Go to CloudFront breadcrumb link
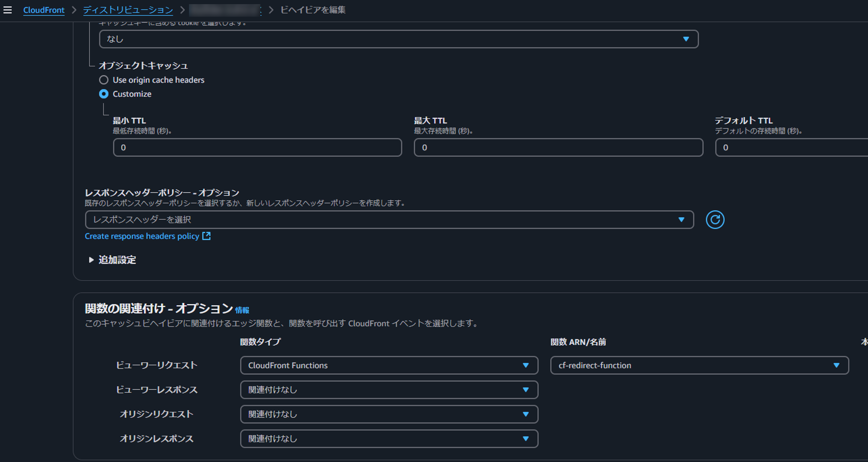Screen dimensions: 868x462 click(x=44, y=10)
